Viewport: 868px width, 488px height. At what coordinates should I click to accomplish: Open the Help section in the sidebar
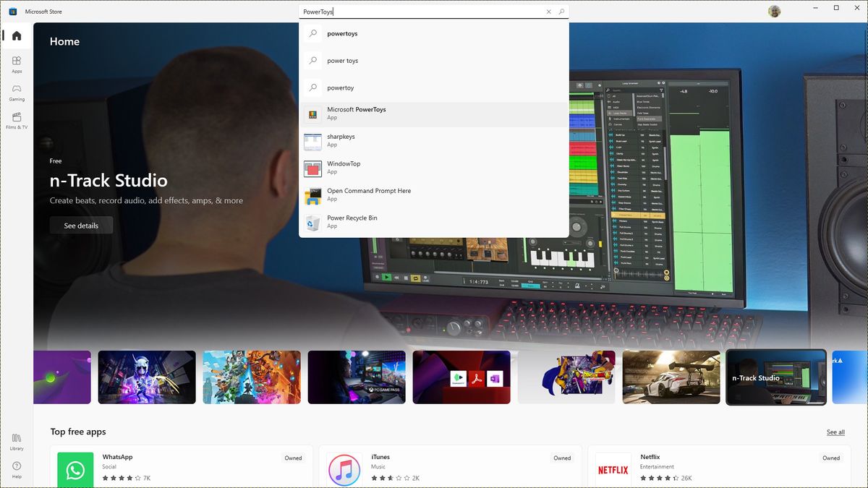(x=15, y=470)
